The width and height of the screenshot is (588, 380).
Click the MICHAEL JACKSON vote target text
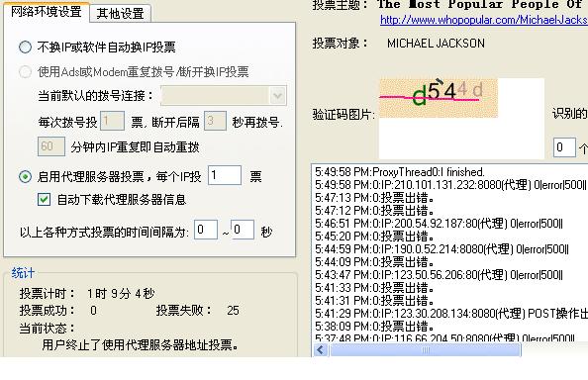click(x=436, y=44)
